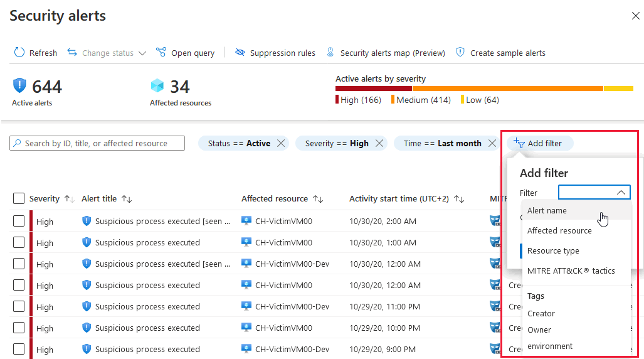The image size is (644, 359).
Task: Click the 10/29/20, 11:00 PM timestamp
Action: tap(384, 307)
